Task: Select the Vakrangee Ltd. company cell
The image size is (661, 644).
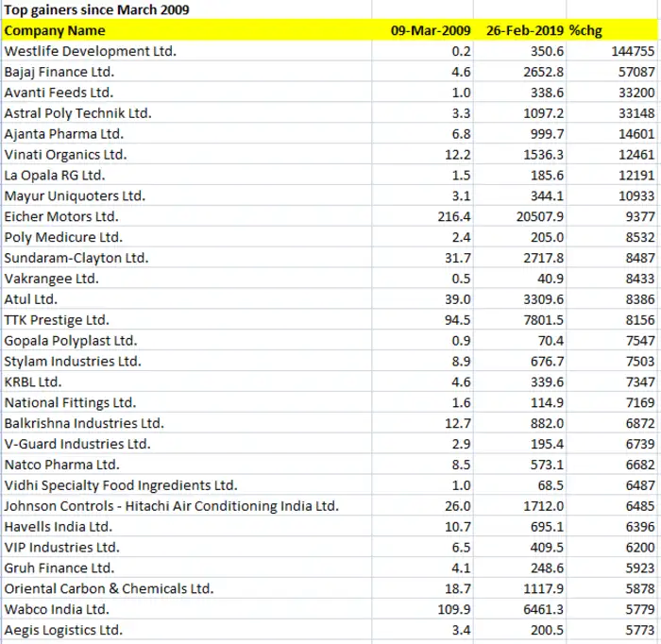Action: pos(52,279)
